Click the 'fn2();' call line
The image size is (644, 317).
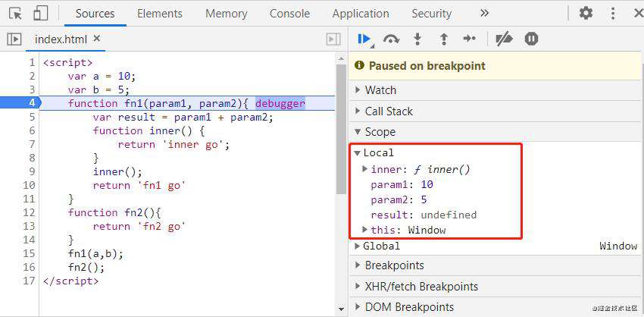pos(86,267)
